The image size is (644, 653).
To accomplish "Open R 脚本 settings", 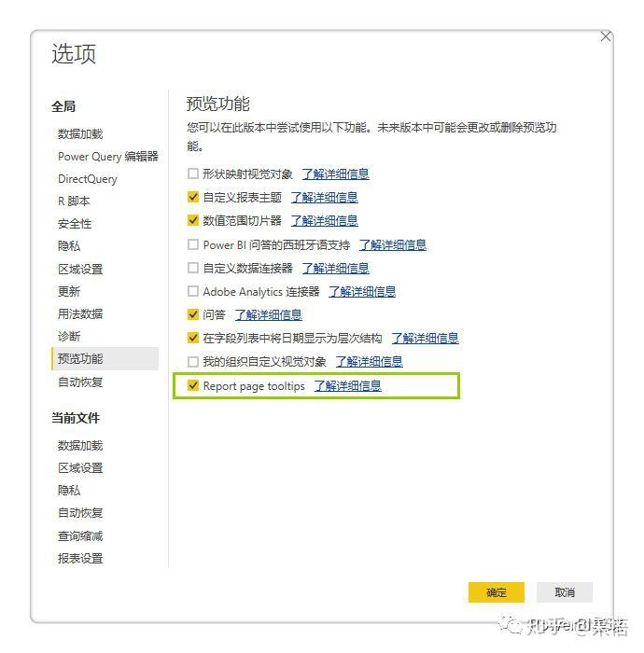I will click(74, 201).
